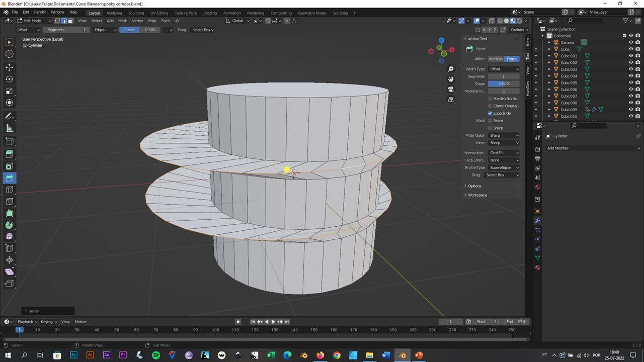
Task: Set bevel Affect to Vertices
Action: 496,59
